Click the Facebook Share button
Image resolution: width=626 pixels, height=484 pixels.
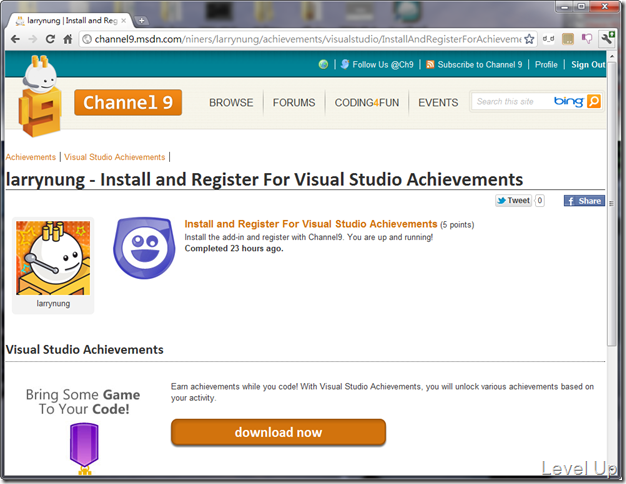[x=584, y=201]
